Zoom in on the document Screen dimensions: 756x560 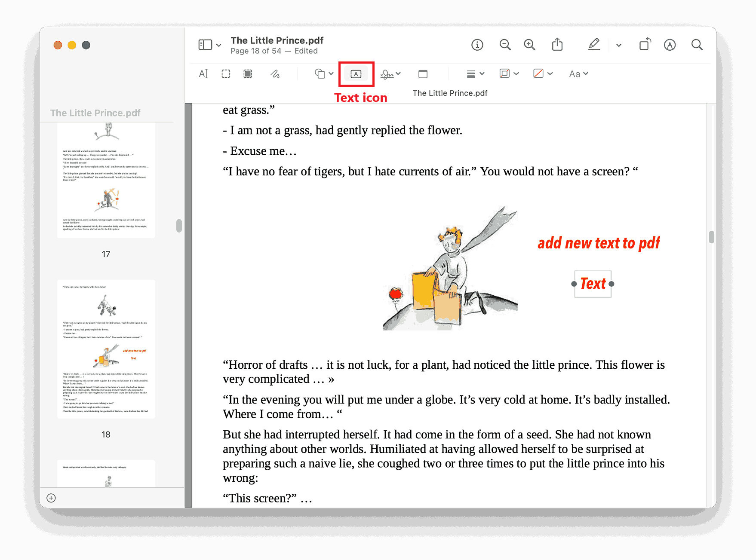coord(529,44)
